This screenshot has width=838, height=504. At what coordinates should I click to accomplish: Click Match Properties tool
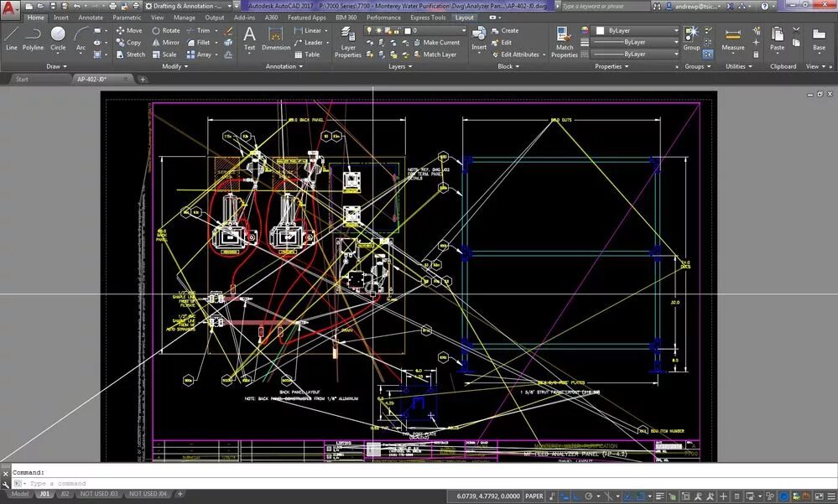(565, 42)
